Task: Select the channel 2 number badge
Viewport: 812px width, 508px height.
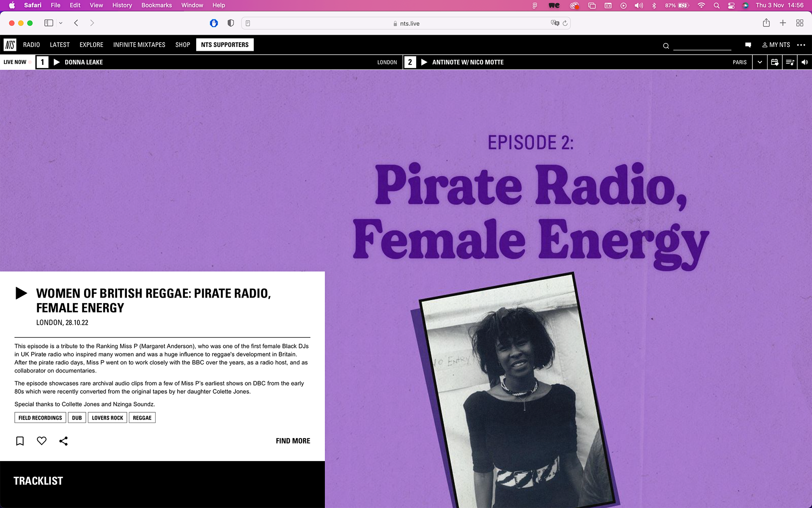Action: point(410,62)
